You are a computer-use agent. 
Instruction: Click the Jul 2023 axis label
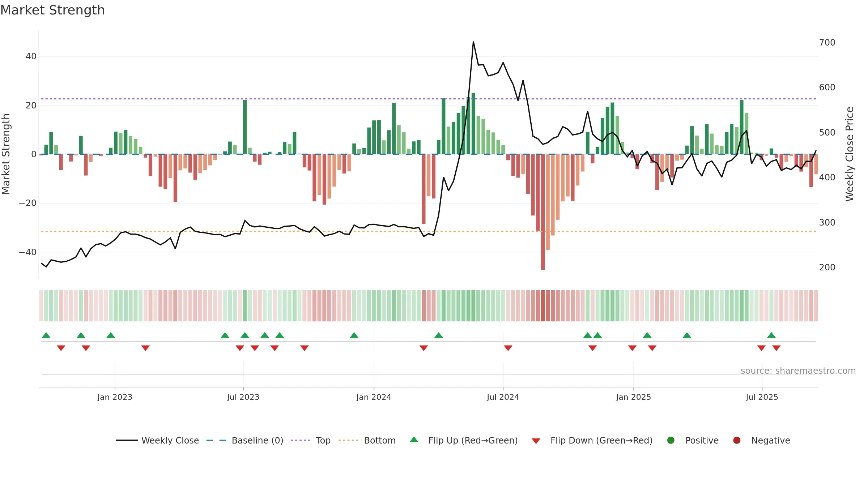click(x=243, y=397)
